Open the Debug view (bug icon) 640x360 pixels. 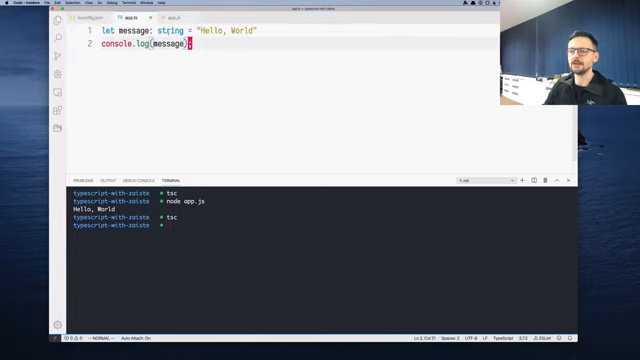[58, 74]
